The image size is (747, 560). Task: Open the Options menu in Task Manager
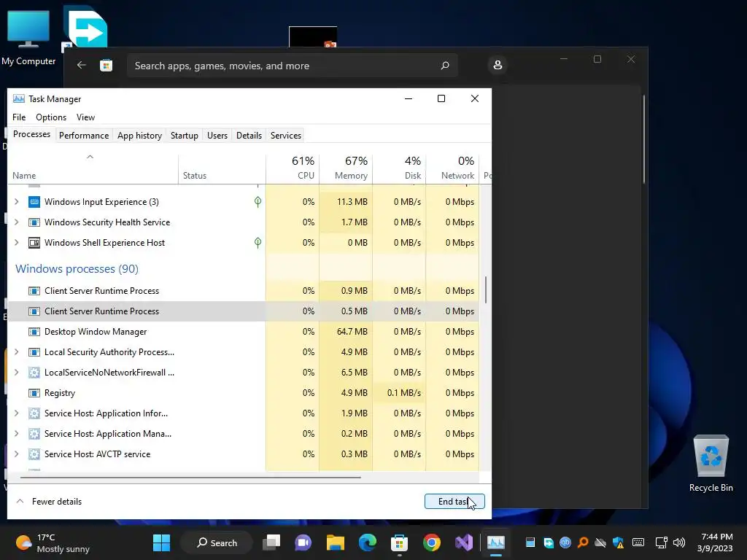tap(51, 117)
